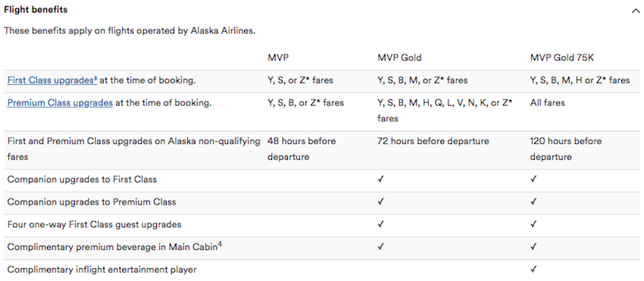Click the All fares cell
This screenshot has width=644, height=281.
[548, 103]
